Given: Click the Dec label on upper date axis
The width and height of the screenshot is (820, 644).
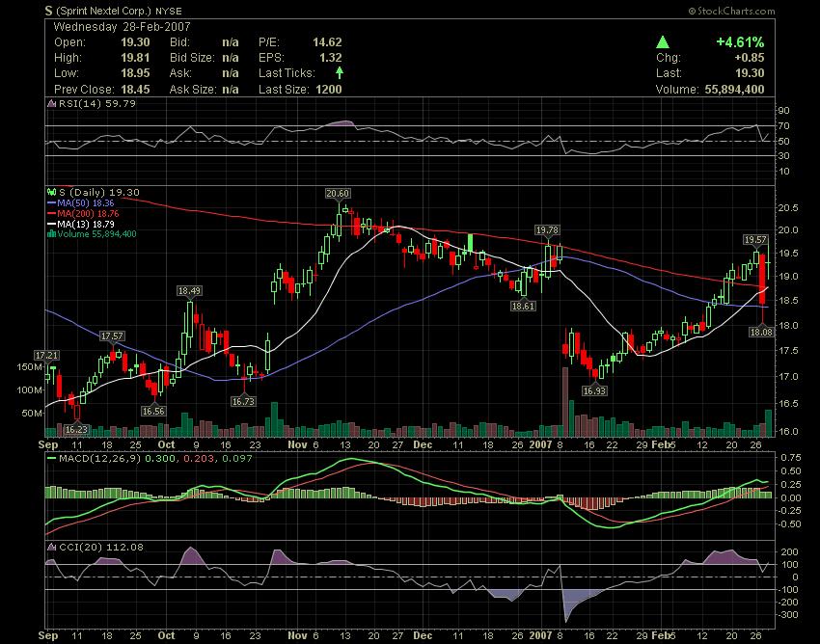Looking at the screenshot, I should click(423, 444).
